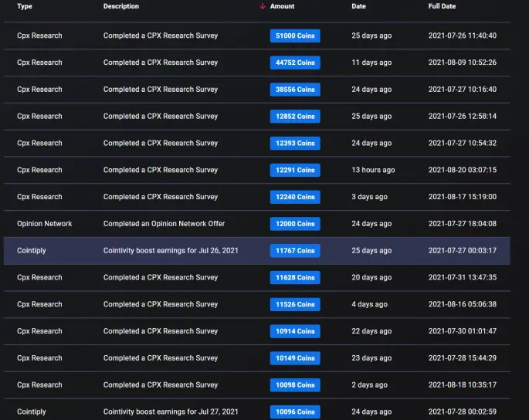This screenshot has height=420, width=529.
Task: Select the 44752 Coins badge
Action: [295, 63]
